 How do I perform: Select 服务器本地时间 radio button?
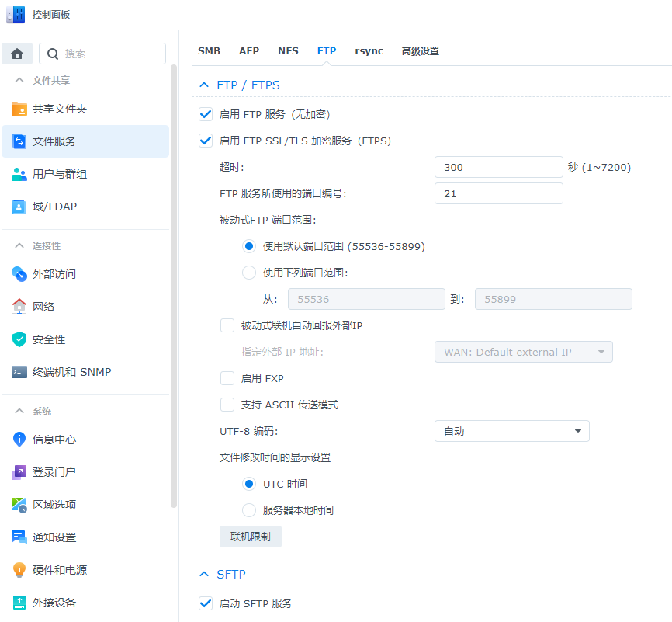click(249, 510)
